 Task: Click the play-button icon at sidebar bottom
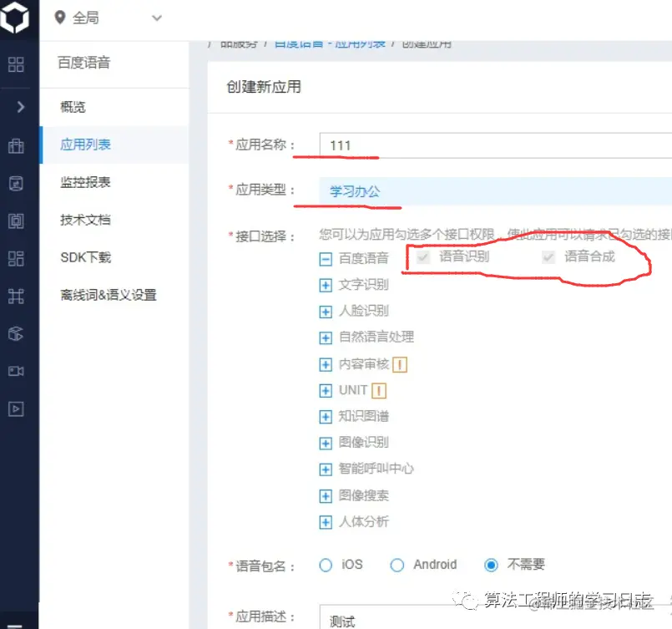[x=15, y=408]
